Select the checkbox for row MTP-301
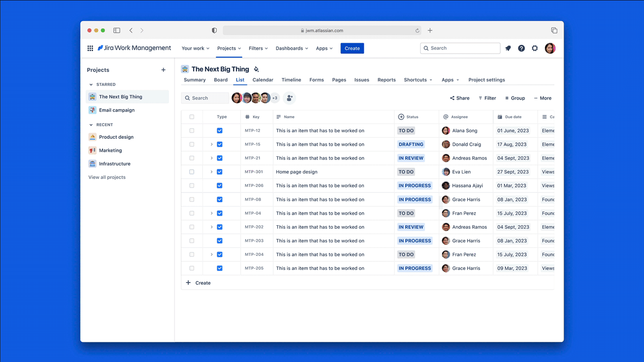 tap(192, 172)
